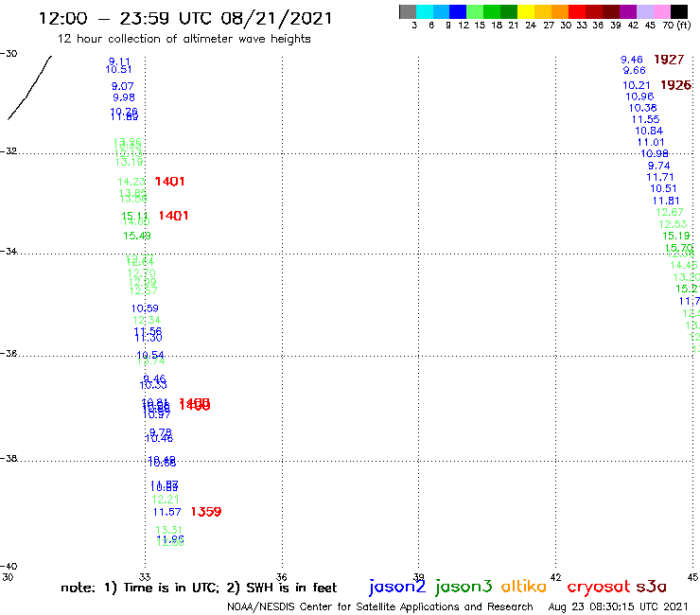Click the 10.97 wave height value
Image resolution: width=700 pixels, height=615 pixels.
pos(157,415)
